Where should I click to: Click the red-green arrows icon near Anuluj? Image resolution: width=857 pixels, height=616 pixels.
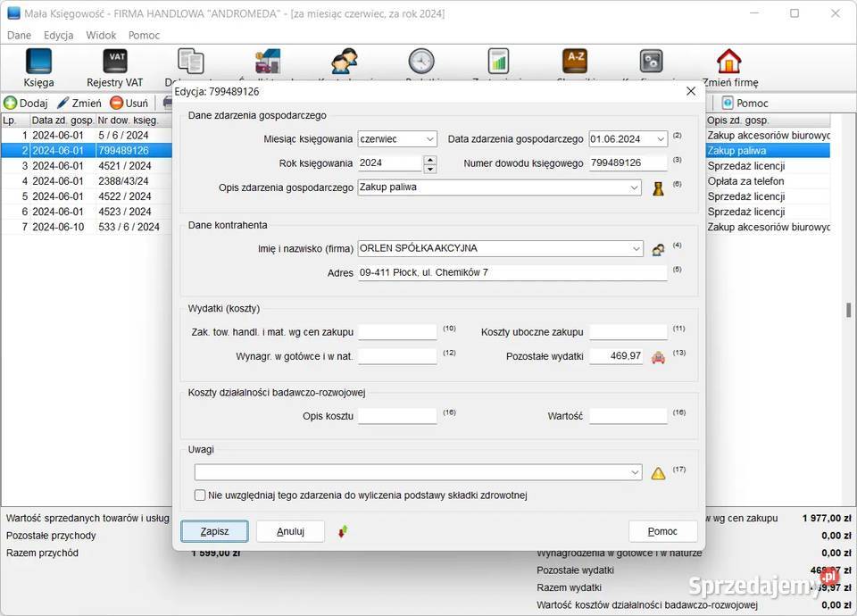(x=343, y=532)
